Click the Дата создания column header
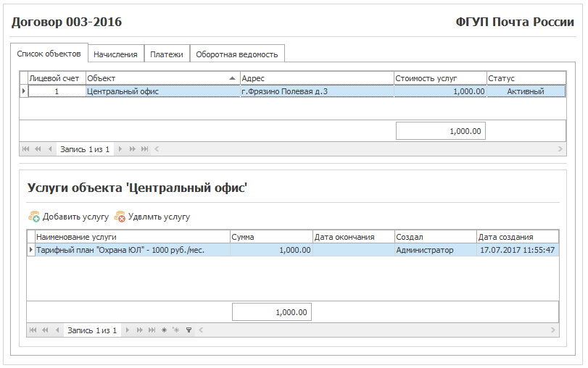Image resolution: width=588 pixels, height=368 pixels. [518, 237]
